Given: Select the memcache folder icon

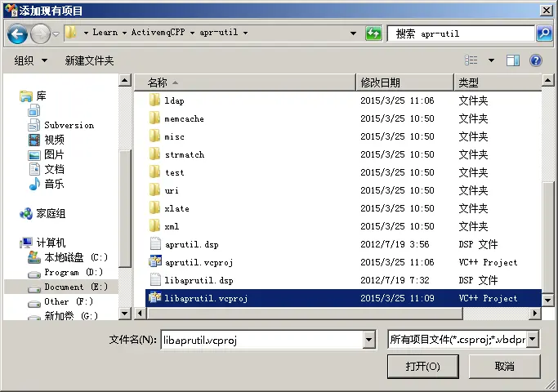Looking at the screenshot, I should (x=154, y=118).
